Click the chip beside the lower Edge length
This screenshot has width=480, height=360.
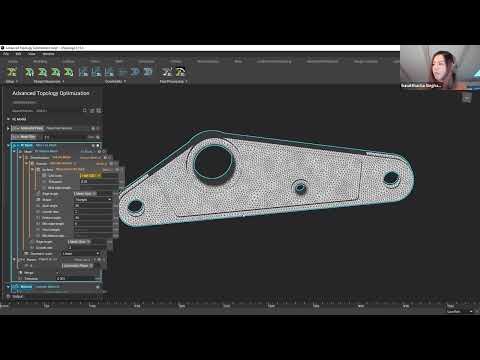point(79,241)
